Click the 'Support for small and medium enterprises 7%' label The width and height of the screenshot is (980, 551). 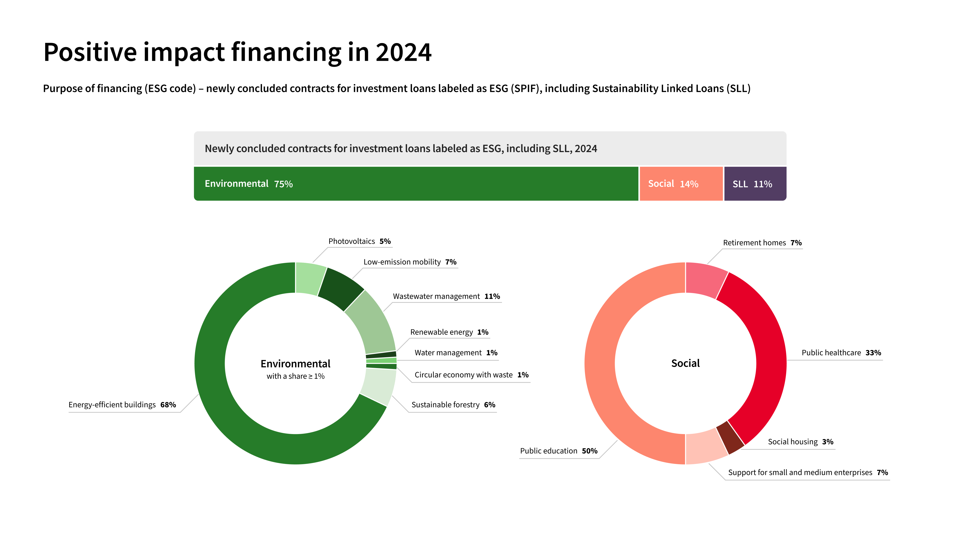(x=808, y=473)
